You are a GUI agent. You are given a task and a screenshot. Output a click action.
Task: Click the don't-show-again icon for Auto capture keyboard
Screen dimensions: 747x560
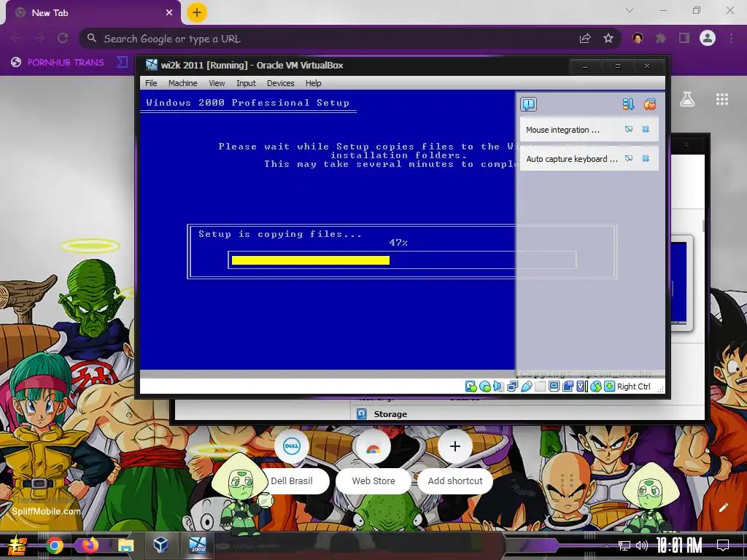coord(629,158)
